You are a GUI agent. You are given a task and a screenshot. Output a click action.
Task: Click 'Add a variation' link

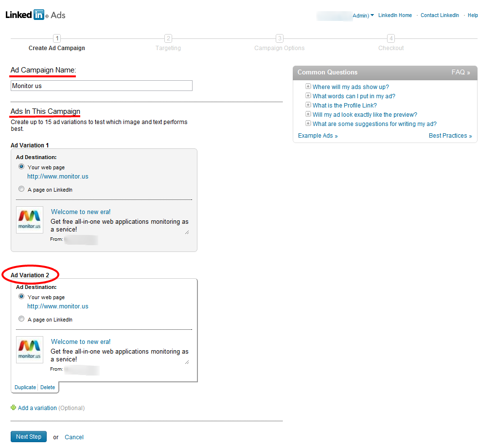[x=37, y=408]
